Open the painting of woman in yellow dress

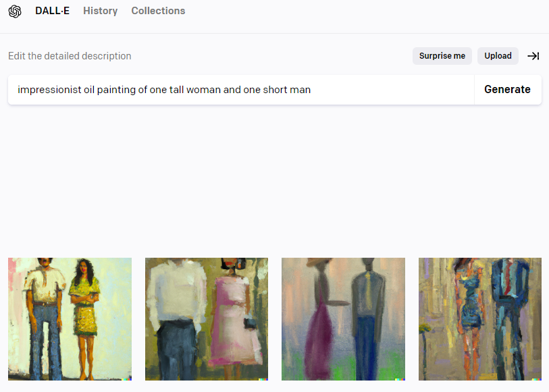click(70, 319)
